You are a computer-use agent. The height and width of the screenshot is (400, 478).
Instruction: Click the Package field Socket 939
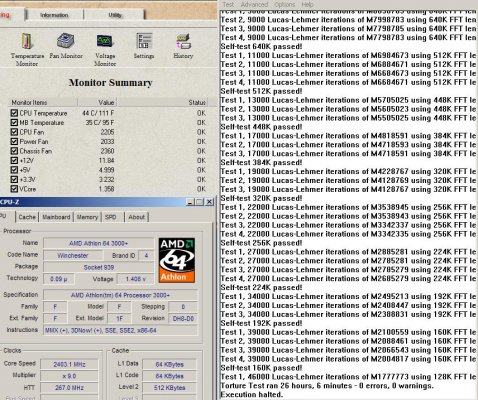[x=99, y=267]
